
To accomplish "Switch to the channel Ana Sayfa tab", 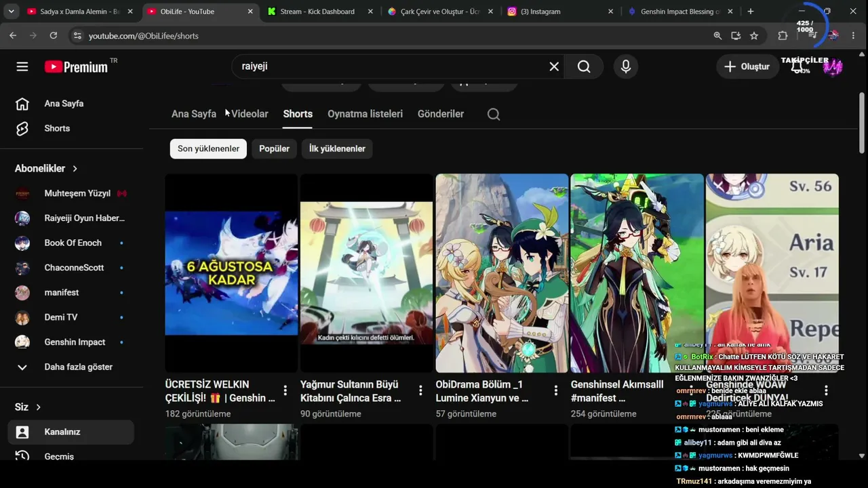I will (194, 114).
